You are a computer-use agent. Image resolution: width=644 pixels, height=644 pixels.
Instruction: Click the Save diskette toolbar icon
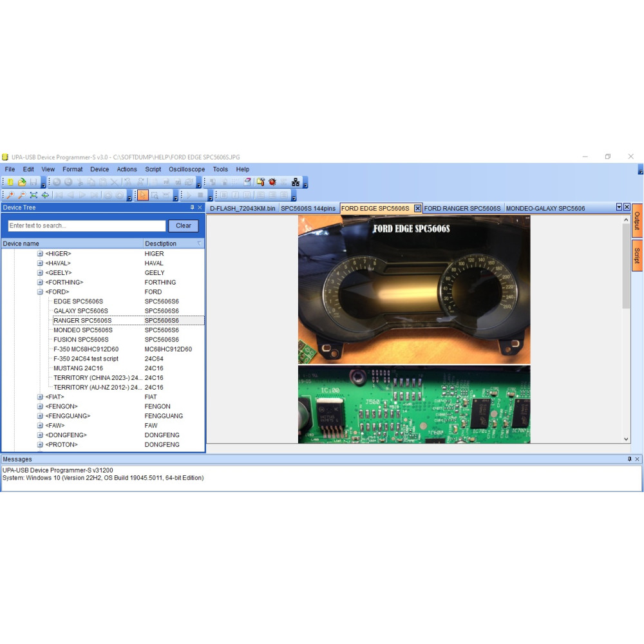(x=33, y=182)
